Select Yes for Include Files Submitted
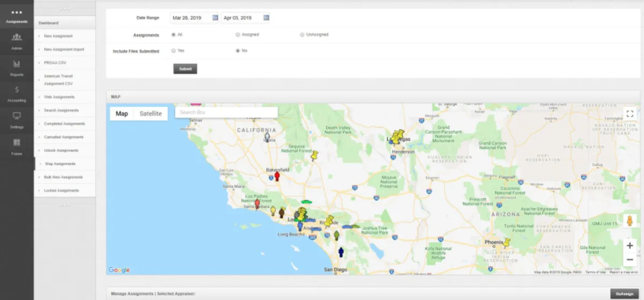 [x=173, y=50]
